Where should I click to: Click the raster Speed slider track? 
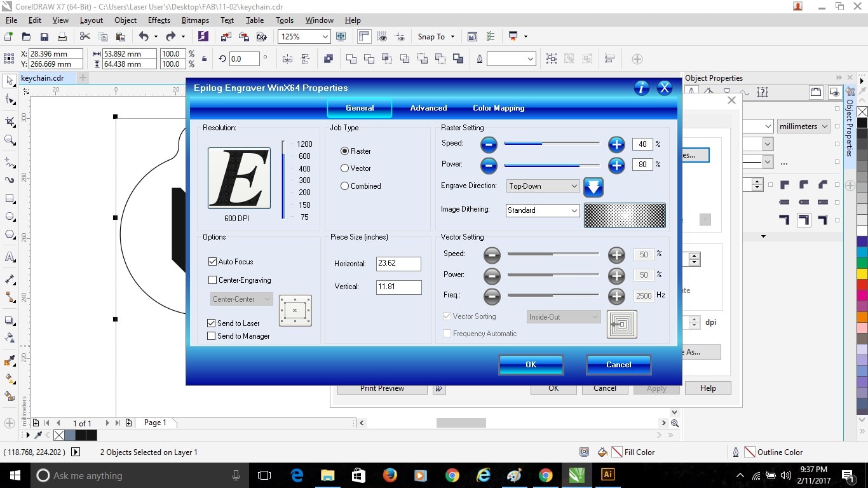tap(552, 144)
